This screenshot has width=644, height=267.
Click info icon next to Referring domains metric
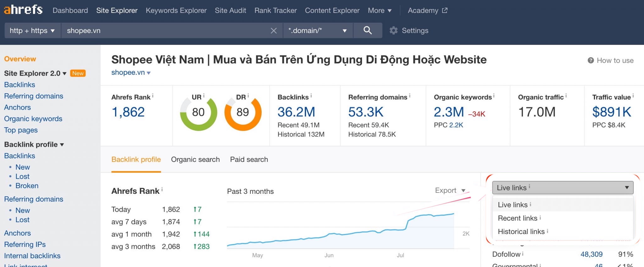coord(410,96)
